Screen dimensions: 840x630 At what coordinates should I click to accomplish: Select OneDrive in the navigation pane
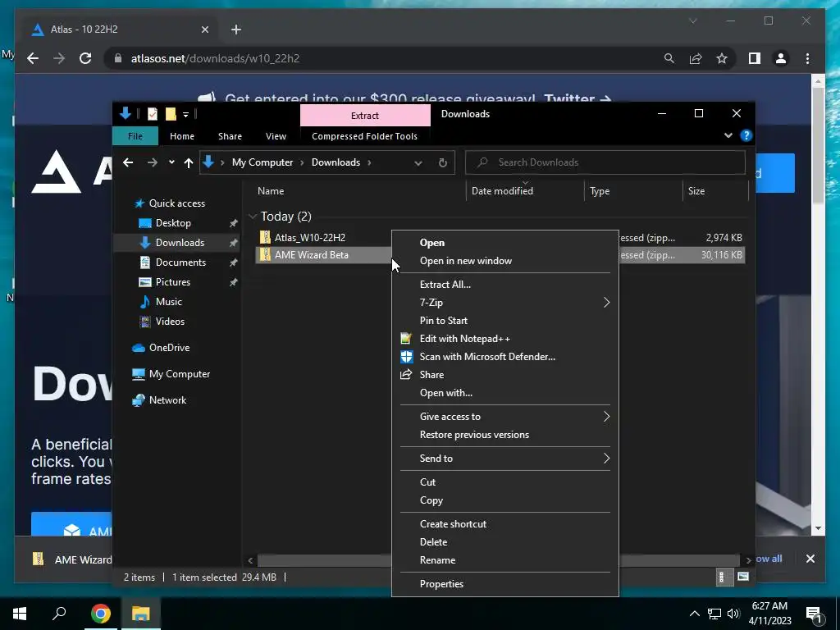tap(169, 348)
